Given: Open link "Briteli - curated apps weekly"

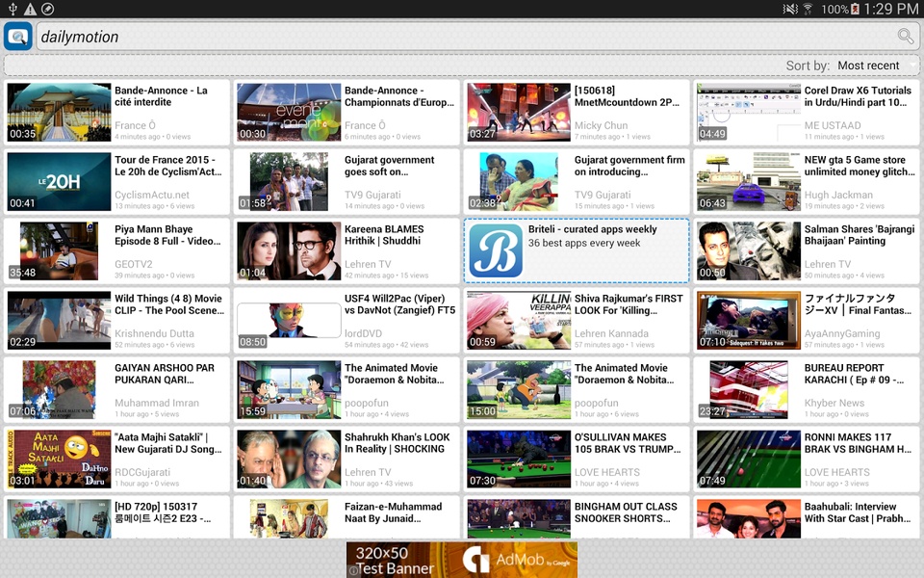Looking at the screenshot, I should pyautogui.click(x=592, y=229).
